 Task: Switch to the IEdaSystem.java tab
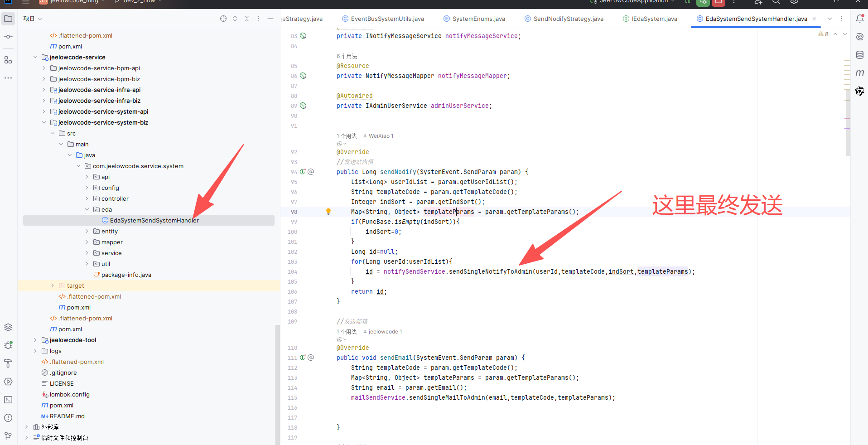coord(654,19)
